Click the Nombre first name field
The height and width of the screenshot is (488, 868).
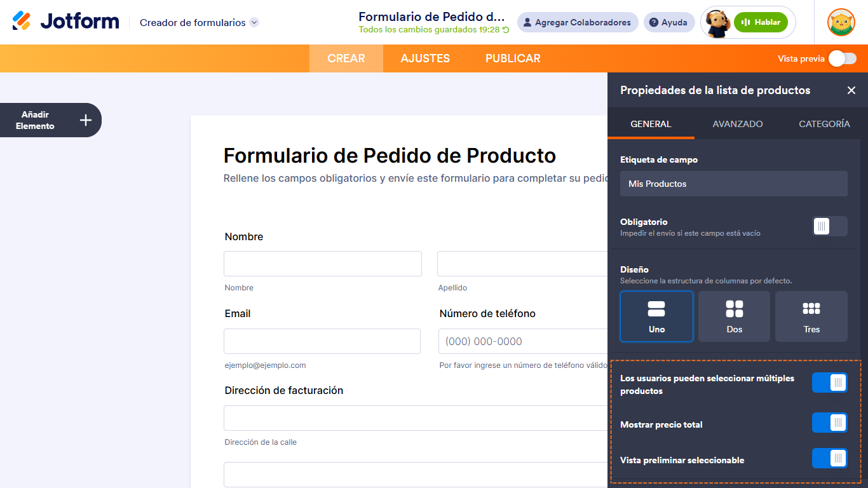(x=323, y=264)
